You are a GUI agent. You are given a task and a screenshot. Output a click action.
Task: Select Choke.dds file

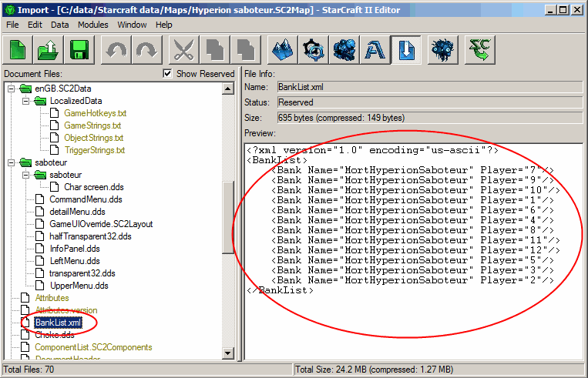[x=55, y=335]
